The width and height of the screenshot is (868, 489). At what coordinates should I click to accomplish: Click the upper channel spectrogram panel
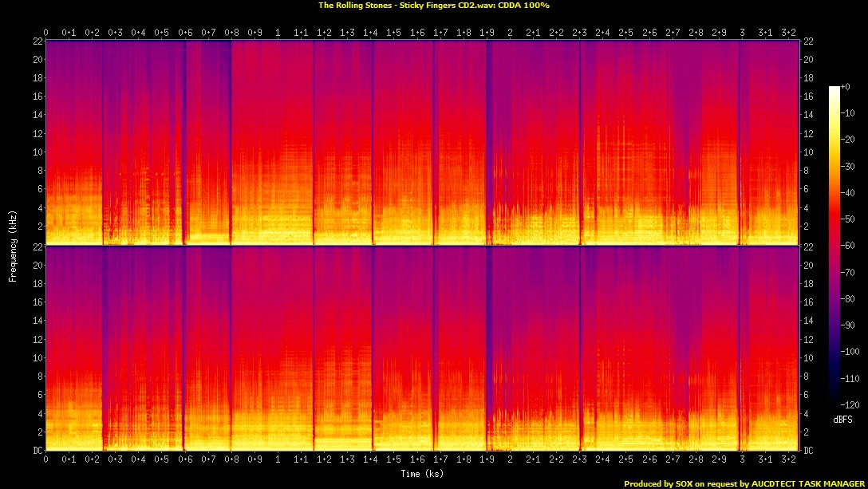coord(422,142)
